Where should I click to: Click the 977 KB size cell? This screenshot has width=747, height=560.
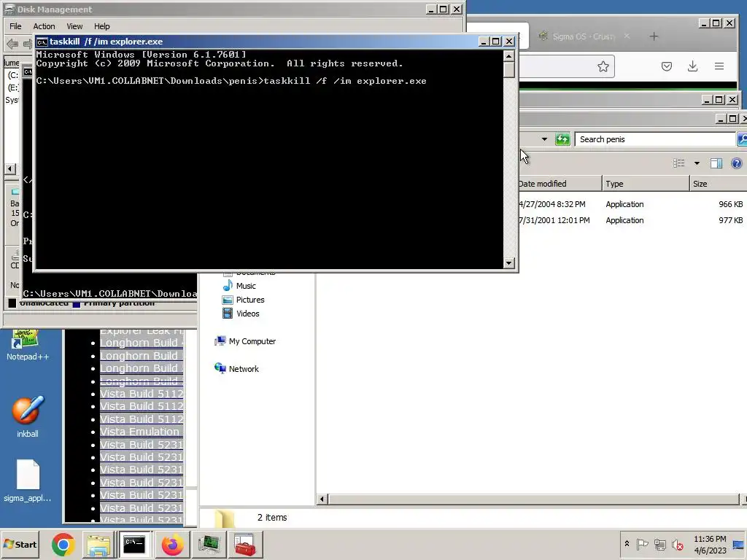pos(730,220)
